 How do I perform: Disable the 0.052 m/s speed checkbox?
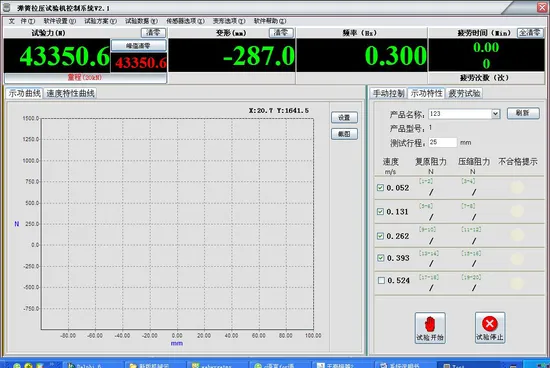(x=380, y=188)
